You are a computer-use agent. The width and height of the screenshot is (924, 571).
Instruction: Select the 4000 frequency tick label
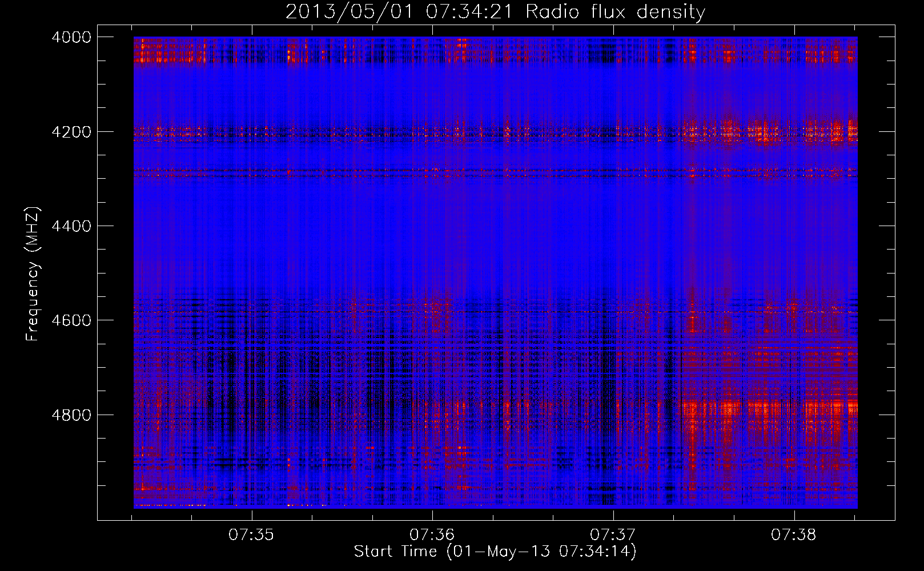[71, 37]
